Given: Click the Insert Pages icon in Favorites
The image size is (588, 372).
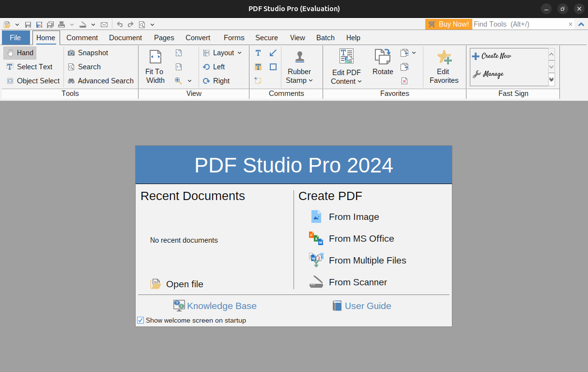Looking at the screenshot, I should click(404, 53).
